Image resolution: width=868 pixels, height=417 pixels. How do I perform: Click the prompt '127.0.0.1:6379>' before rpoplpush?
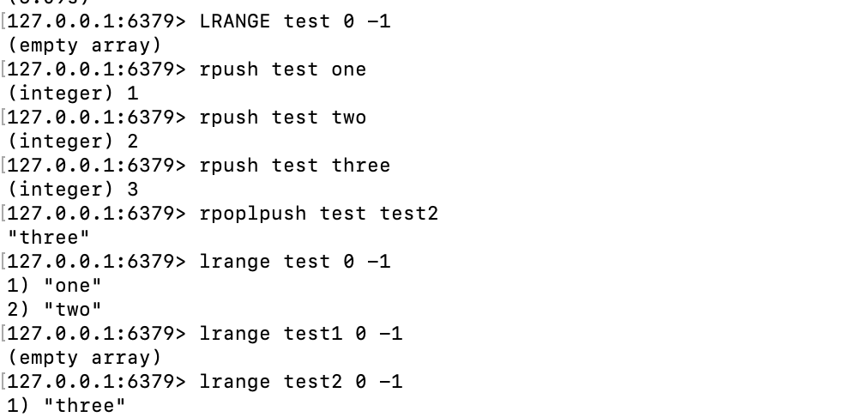point(97,214)
